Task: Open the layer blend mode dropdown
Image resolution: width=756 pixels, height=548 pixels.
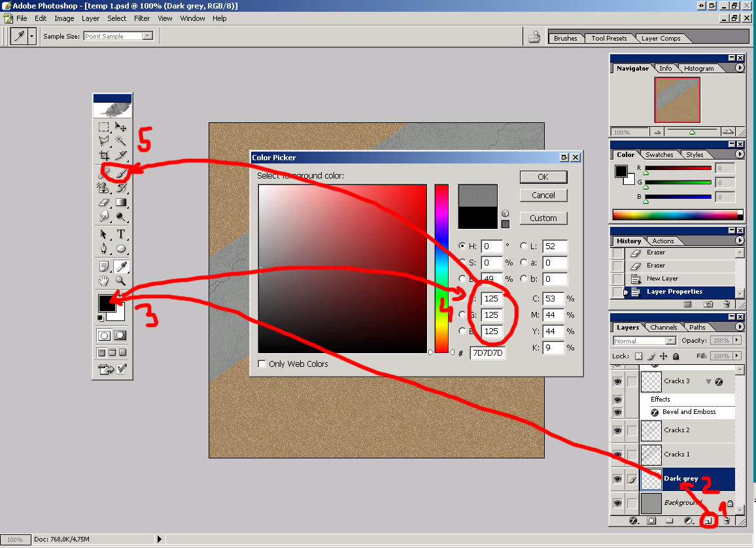Action: coord(644,341)
